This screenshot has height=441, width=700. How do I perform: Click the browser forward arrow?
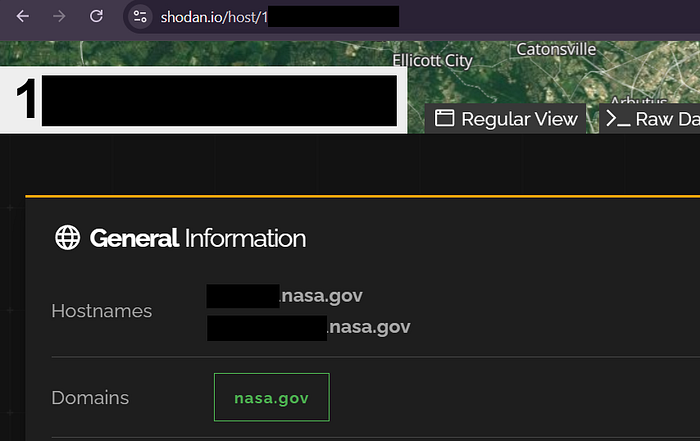[59, 16]
